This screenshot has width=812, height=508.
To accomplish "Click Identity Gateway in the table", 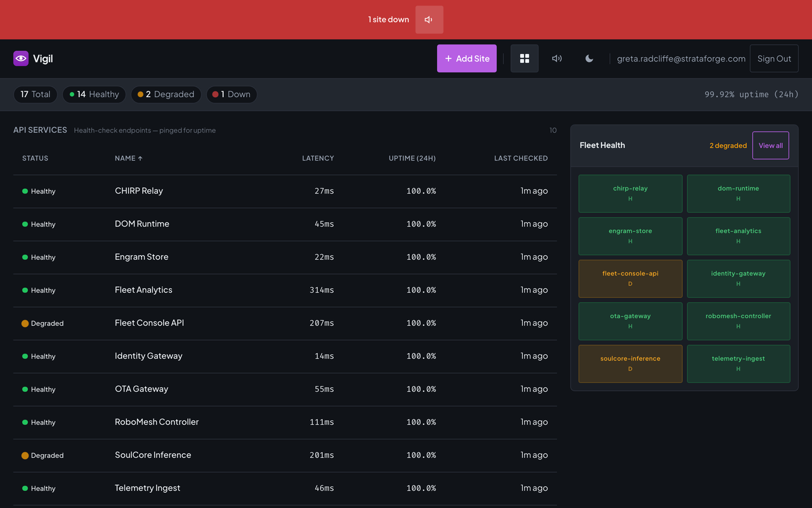I will click(x=148, y=356).
